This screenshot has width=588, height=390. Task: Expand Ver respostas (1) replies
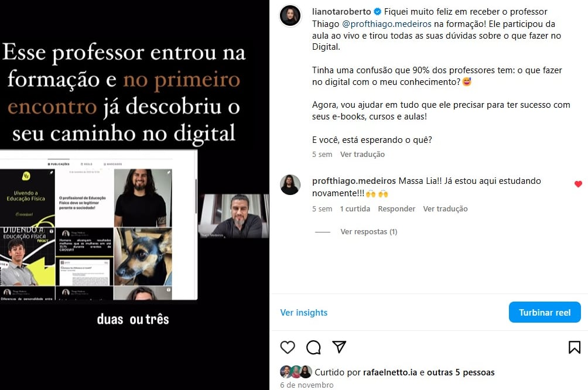click(368, 232)
